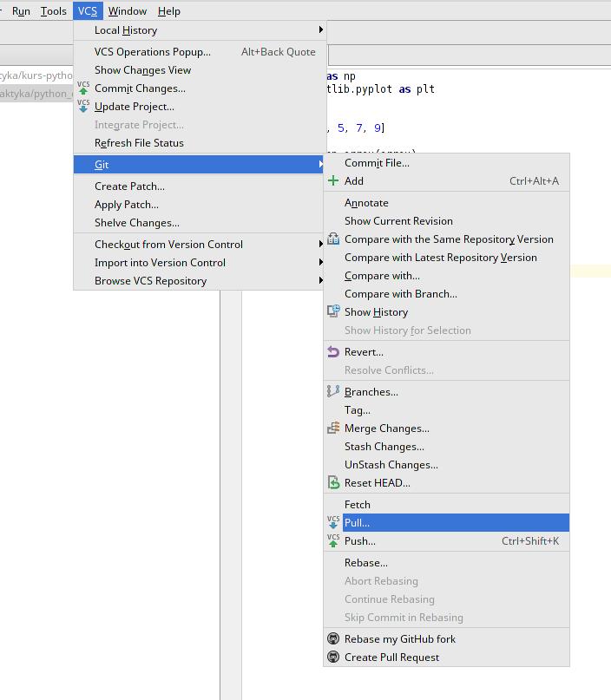Choose Import into Version Control

coord(200,263)
